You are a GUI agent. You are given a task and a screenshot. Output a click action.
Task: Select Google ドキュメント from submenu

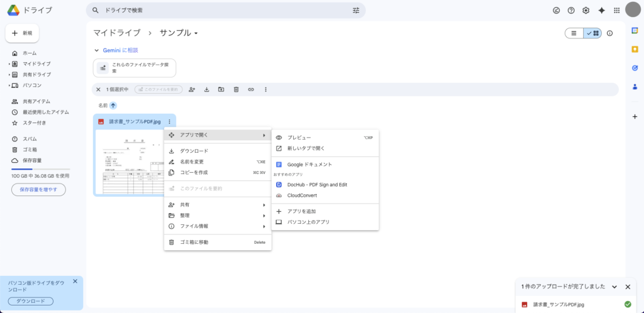[309, 164]
